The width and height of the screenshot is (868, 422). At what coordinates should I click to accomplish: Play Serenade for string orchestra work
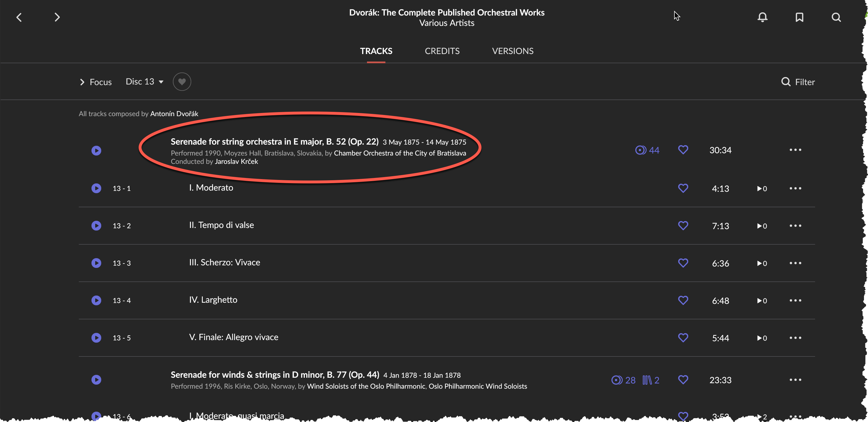96,150
